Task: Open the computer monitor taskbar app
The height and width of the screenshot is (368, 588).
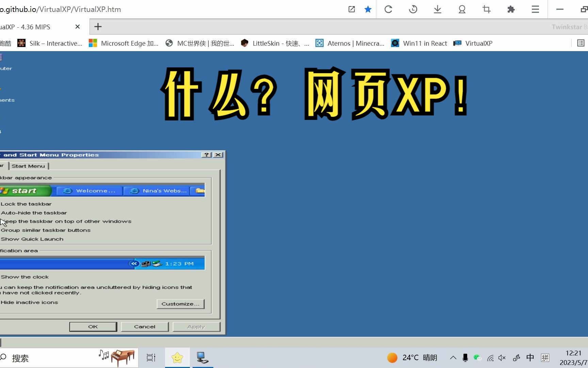Action: pyautogui.click(x=203, y=358)
